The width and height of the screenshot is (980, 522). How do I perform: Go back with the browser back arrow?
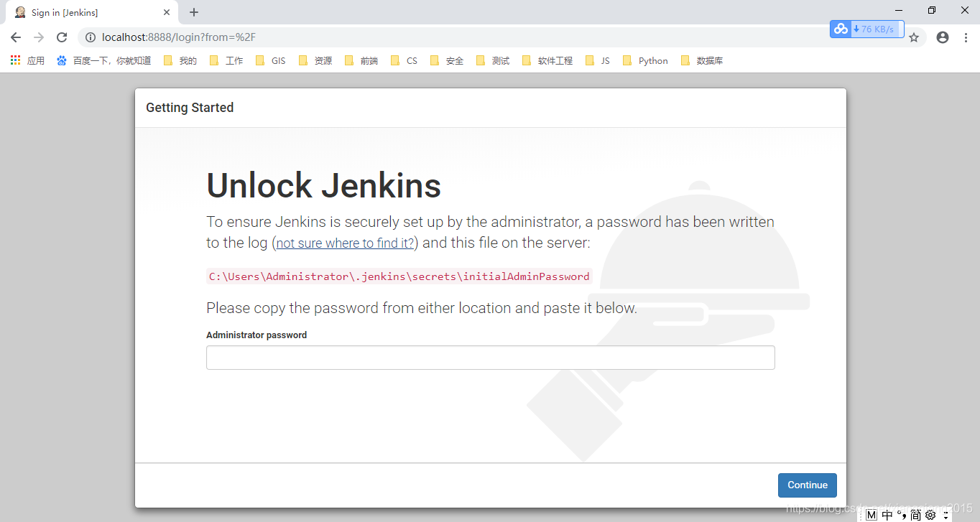pyautogui.click(x=16, y=37)
